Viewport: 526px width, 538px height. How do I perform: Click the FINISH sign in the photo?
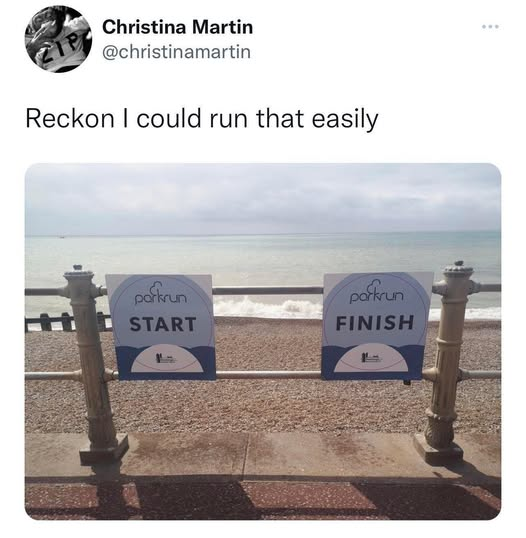pyautogui.click(x=376, y=326)
